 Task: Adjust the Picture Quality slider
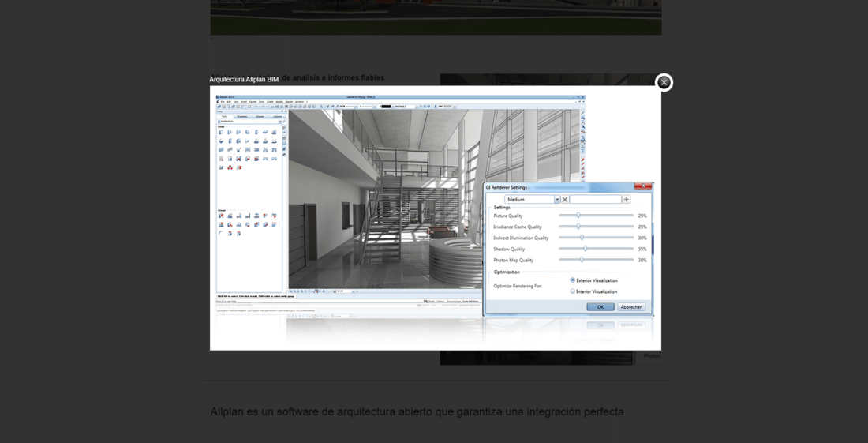click(597, 216)
